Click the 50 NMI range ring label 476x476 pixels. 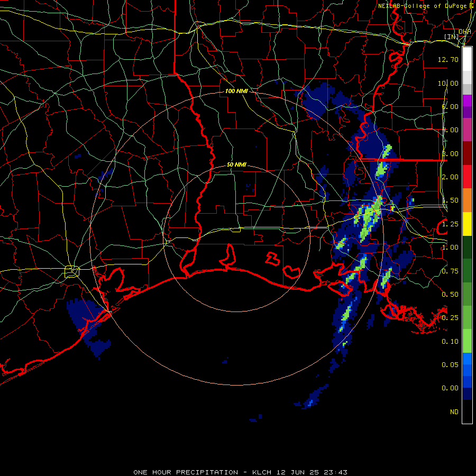tap(236, 164)
